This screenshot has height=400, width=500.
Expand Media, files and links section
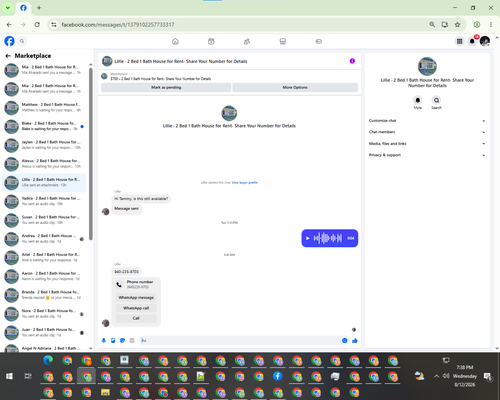[x=427, y=144]
